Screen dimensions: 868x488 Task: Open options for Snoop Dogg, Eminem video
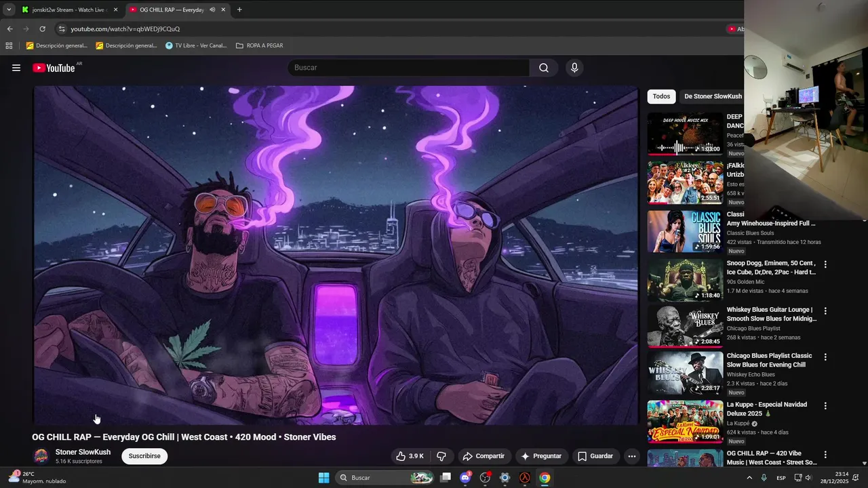tap(825, 264)
